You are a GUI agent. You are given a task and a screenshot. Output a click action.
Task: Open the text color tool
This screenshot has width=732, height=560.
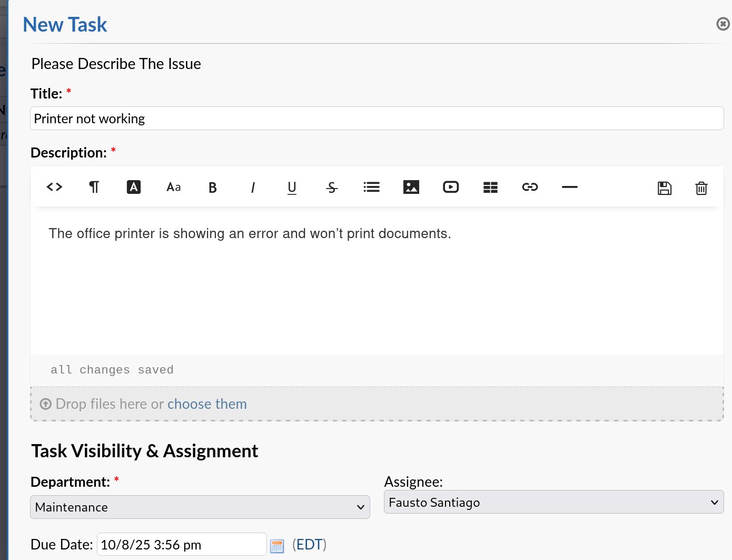click(134, 187)
